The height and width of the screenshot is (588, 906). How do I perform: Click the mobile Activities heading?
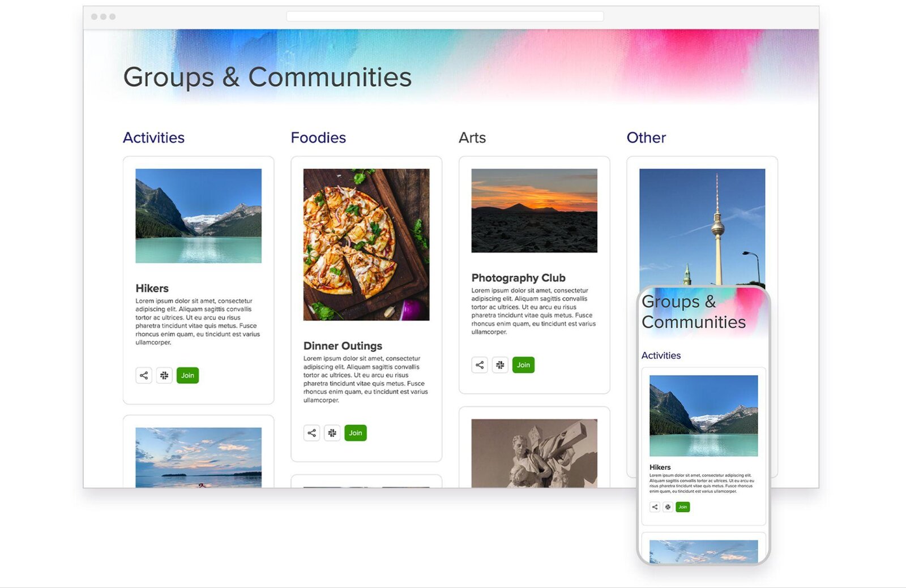click(661, 355)
